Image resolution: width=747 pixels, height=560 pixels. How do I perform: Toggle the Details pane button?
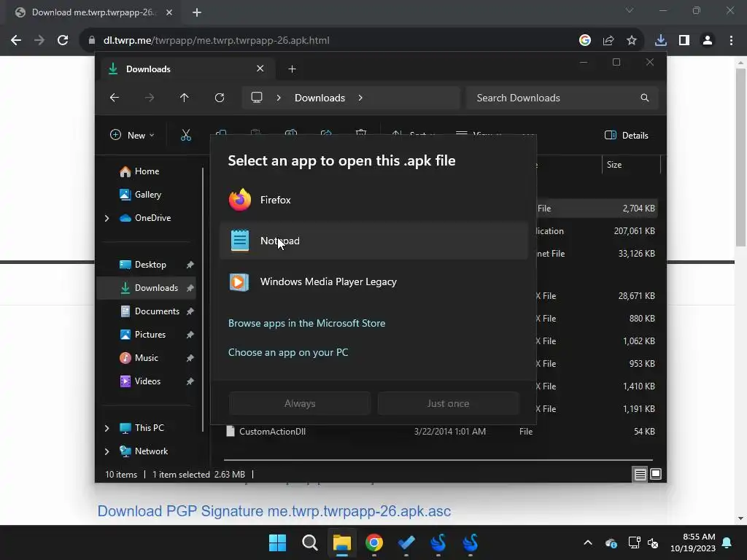click(627, 135)
